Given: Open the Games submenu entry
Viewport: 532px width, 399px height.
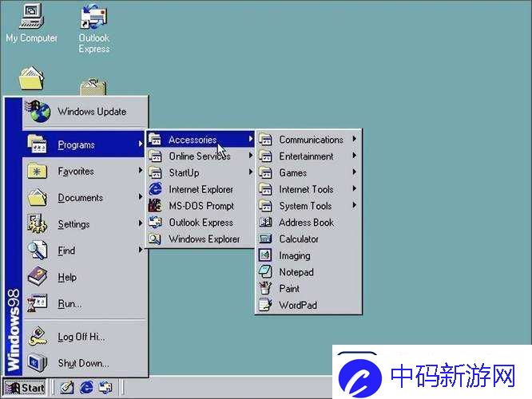Looking at the screenshot, I should click(308, 172).
